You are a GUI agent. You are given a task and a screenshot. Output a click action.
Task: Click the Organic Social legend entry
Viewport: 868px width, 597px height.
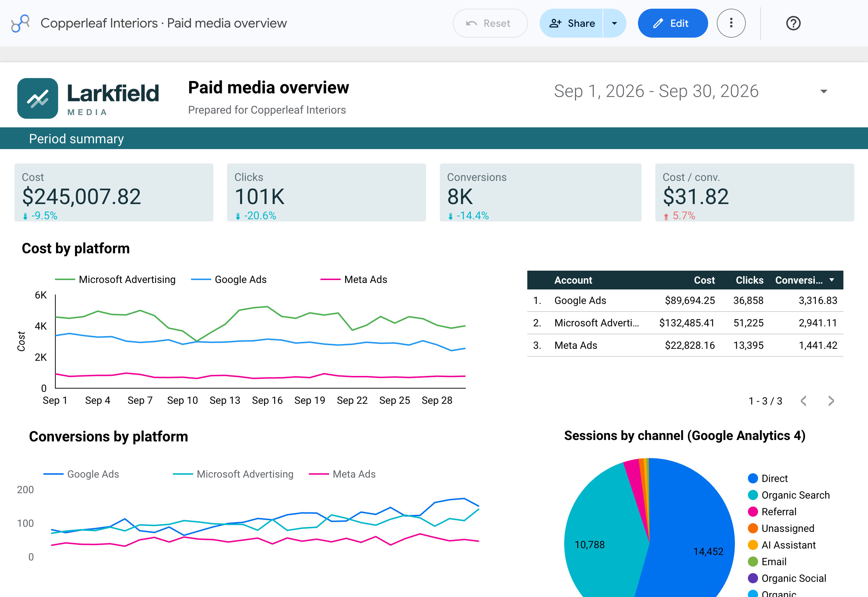tap(787, 578)
